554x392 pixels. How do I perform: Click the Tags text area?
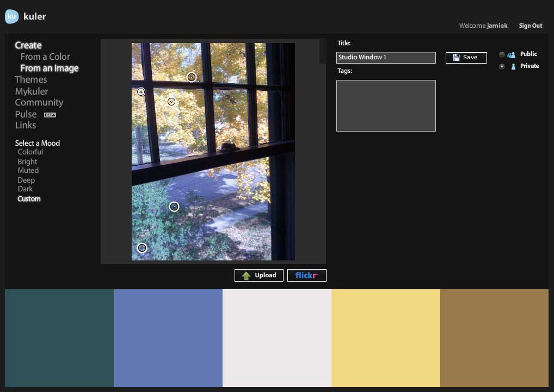386,106
